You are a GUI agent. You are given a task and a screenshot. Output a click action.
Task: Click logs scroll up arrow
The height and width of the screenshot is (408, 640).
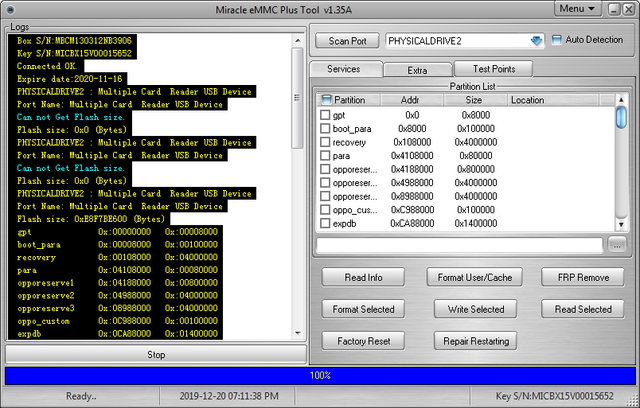(298, 40)
